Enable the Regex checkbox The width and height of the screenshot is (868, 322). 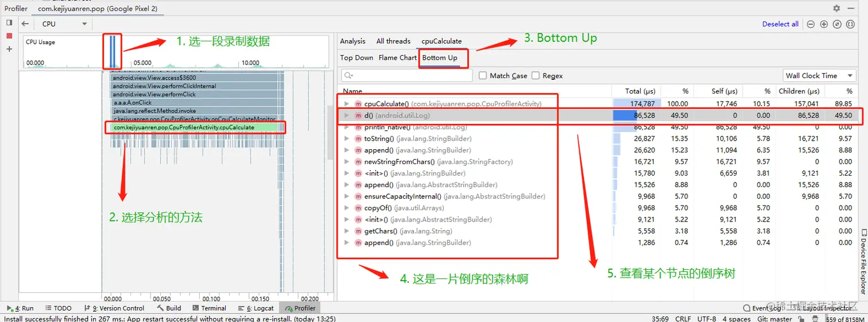(536, 75)
